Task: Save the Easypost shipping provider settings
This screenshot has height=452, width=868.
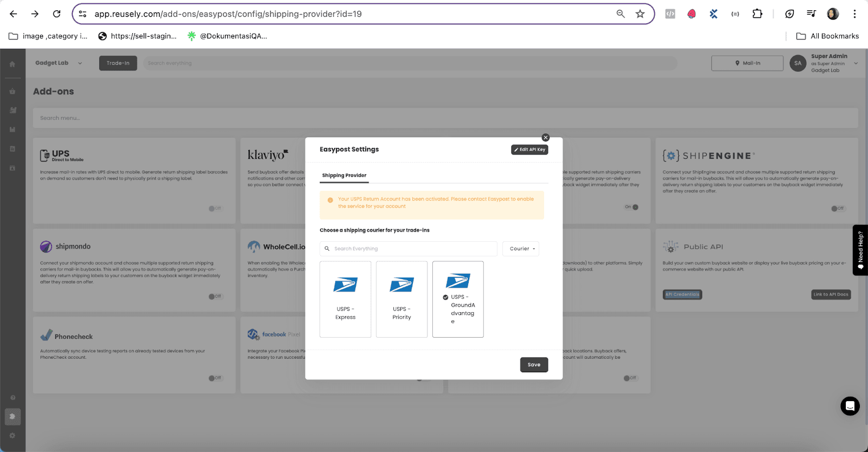Action: 534,365
